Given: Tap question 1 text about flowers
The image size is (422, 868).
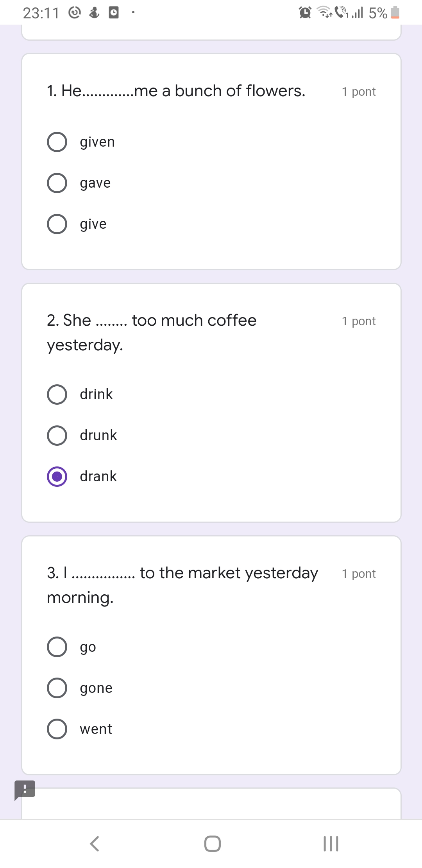Looking at the screenshot, I should tap(176, 91).
